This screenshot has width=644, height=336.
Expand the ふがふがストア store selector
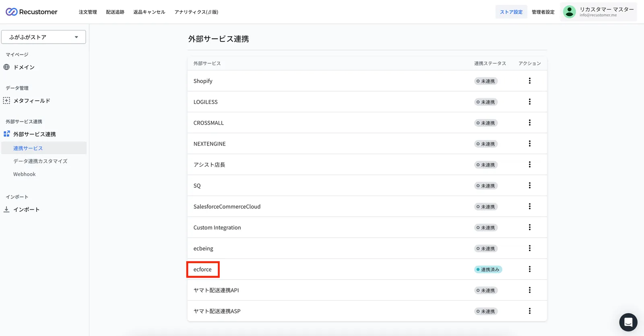click(x=43, y=37)
